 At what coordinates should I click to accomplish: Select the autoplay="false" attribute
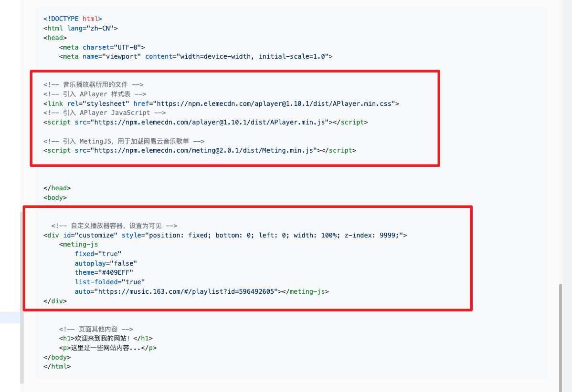(x=106, y=263)
